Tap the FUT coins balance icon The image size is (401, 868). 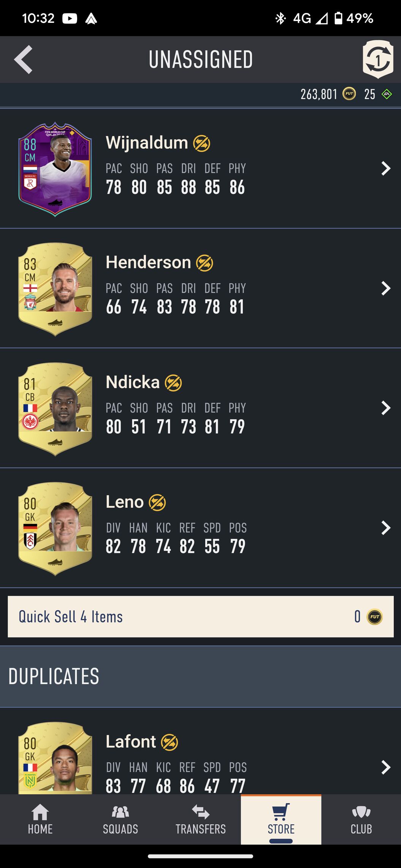[349, 94]
